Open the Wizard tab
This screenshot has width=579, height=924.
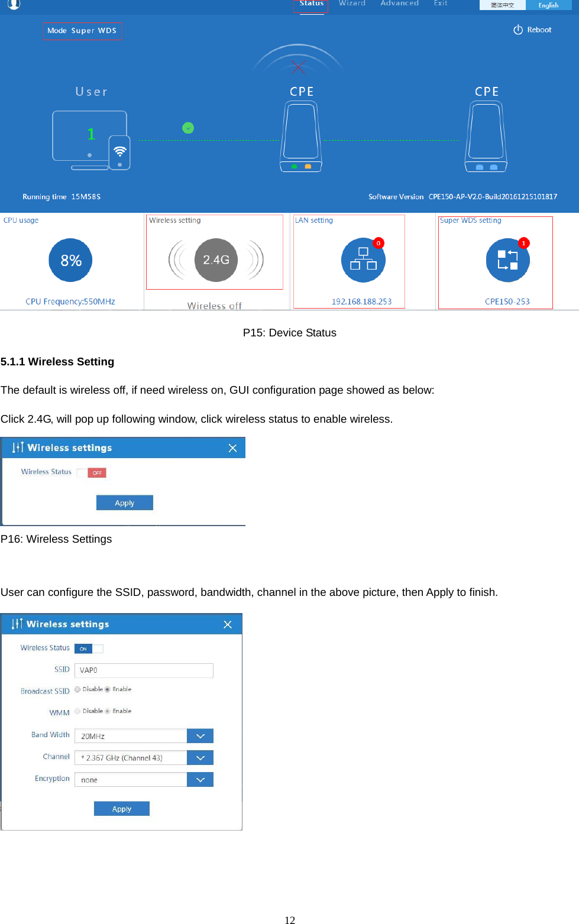352,4
